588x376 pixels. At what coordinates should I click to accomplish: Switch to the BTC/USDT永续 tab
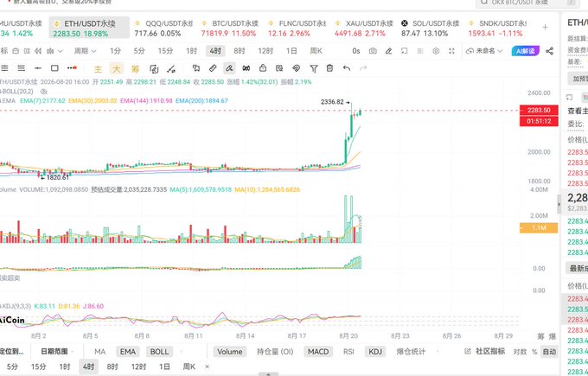tap(230, 29)
